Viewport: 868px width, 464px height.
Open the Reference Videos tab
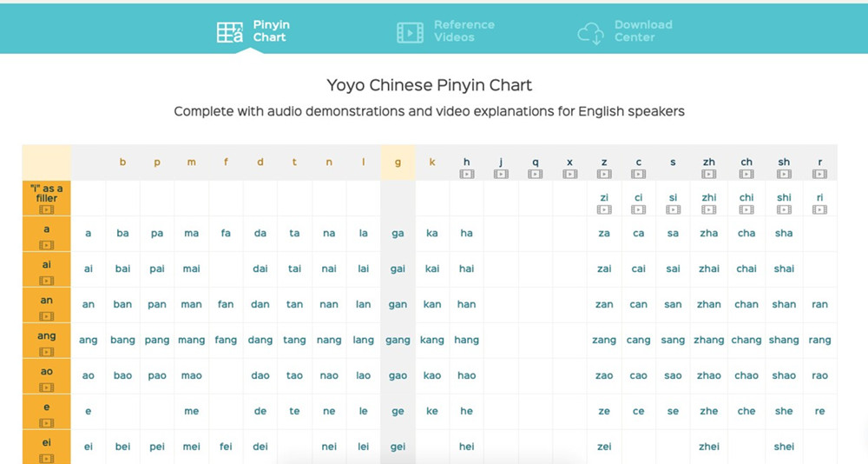coord(445,31)
